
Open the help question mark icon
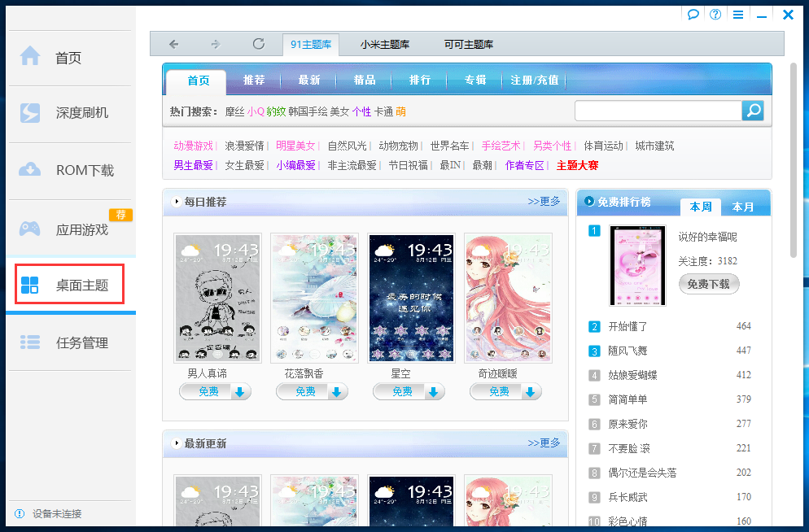pyautogui.click(x=715, y=13)
